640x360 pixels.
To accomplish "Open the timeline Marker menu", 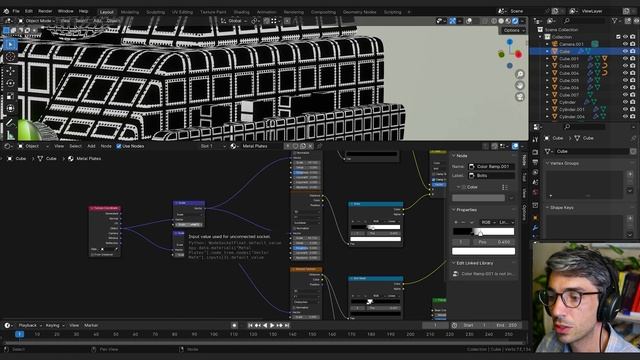I will coord(91,325).
